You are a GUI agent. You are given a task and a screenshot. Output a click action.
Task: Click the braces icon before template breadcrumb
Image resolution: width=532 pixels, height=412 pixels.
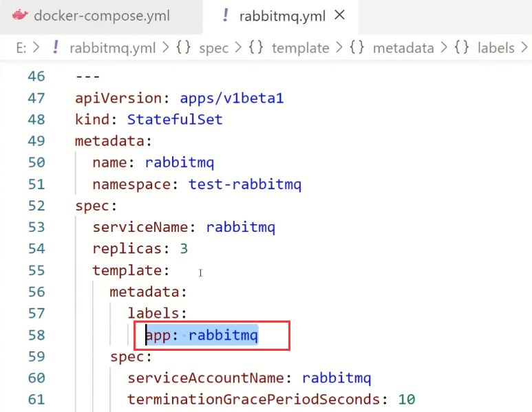256,47
